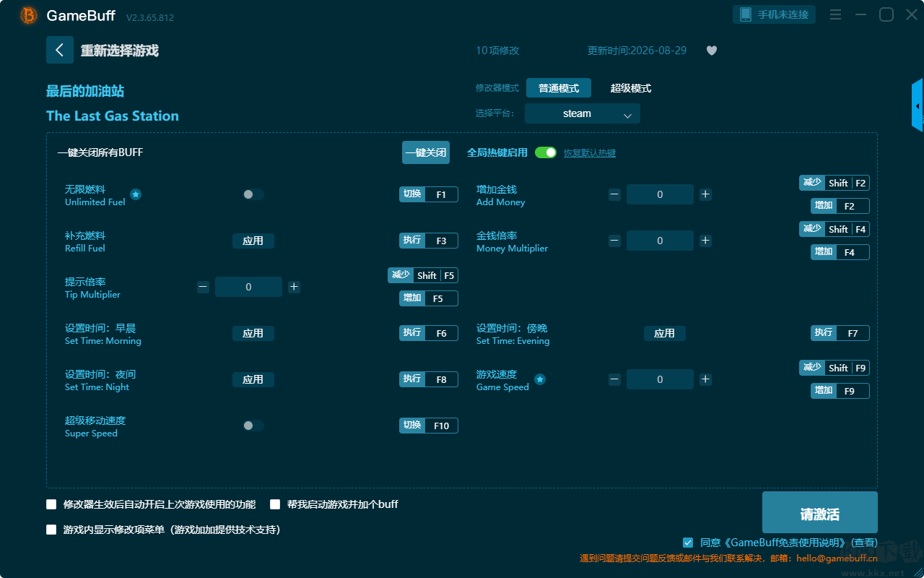This screenshot has width=924, height=578.
Task: Click F9 increase hotkey for Game Speed
Action: click(x=840, y=391)
